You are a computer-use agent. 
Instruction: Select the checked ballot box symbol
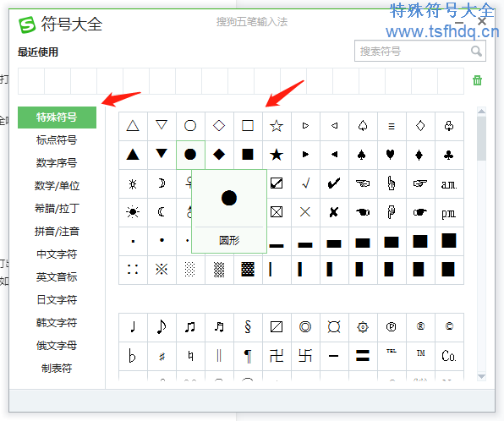click(x=277, y=183)
